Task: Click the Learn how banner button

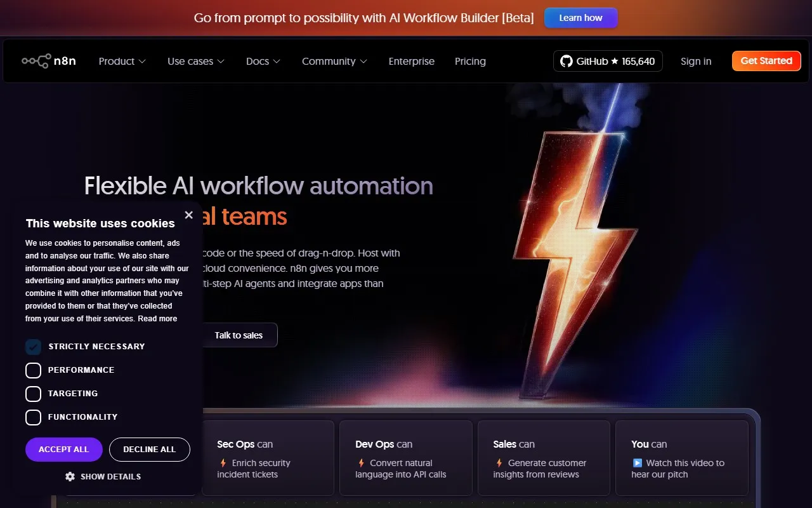Action: [x=580, y=18]
